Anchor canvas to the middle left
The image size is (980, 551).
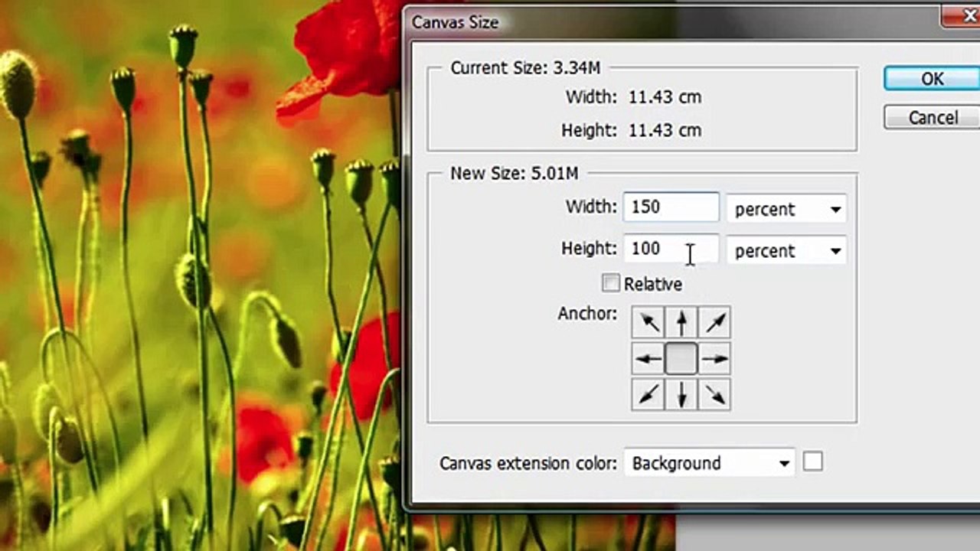click(x=648, y=358)
